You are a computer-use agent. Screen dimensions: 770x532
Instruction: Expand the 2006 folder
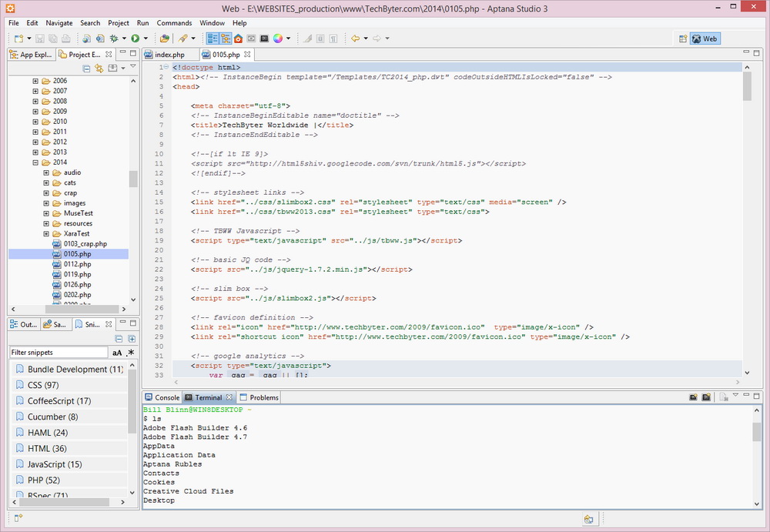coord(35,81)
